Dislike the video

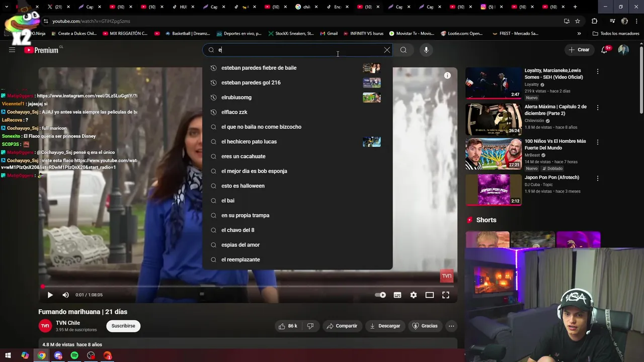(x=310, y=326)
